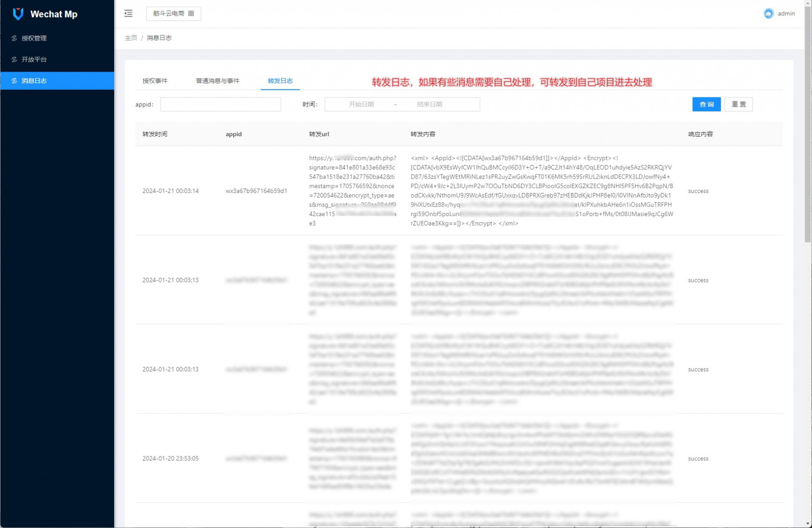This screenshot has height=528, width=812.
Task: Click the grid icon beside 筋斗云电商
Action: [x=191, y=14]
